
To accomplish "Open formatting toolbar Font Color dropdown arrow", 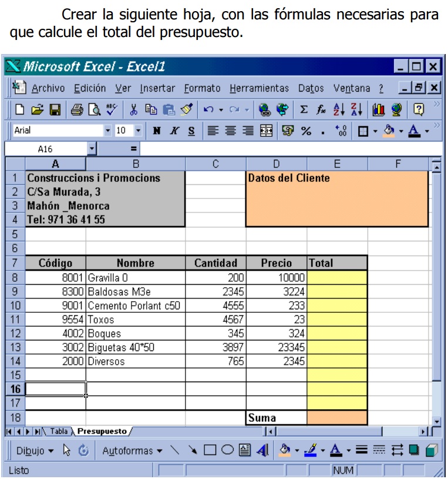I will point(427,131).
